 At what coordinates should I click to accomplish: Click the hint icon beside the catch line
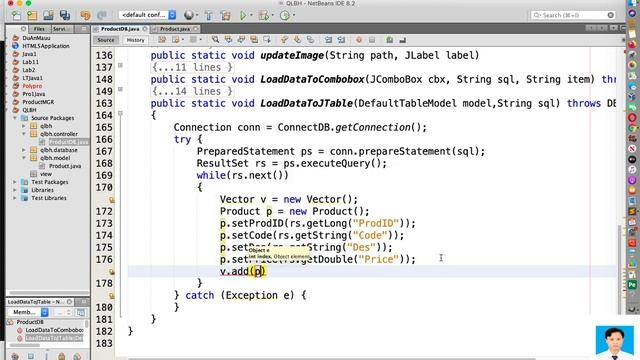tap(111, 296)
